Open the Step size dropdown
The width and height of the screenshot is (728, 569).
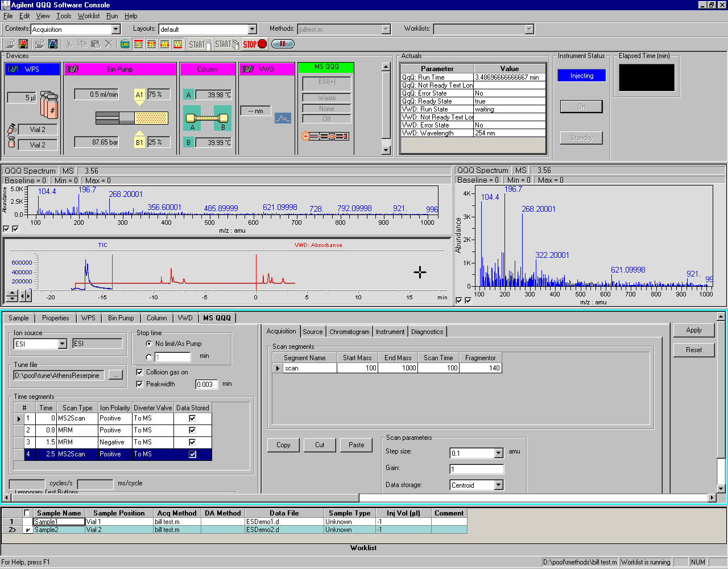(499, 453)
